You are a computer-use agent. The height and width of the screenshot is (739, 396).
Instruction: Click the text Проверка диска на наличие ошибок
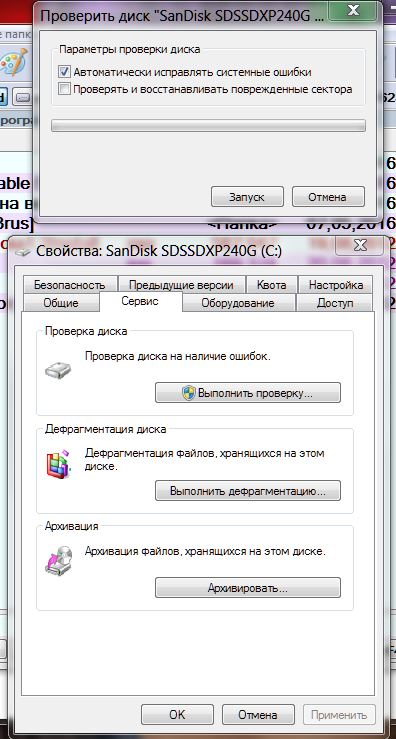pos(178,356)
